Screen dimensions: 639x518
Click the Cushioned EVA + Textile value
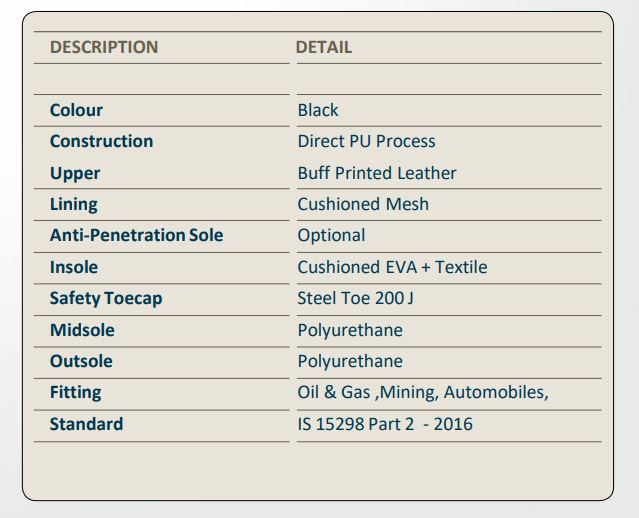[x=392, y=267]
